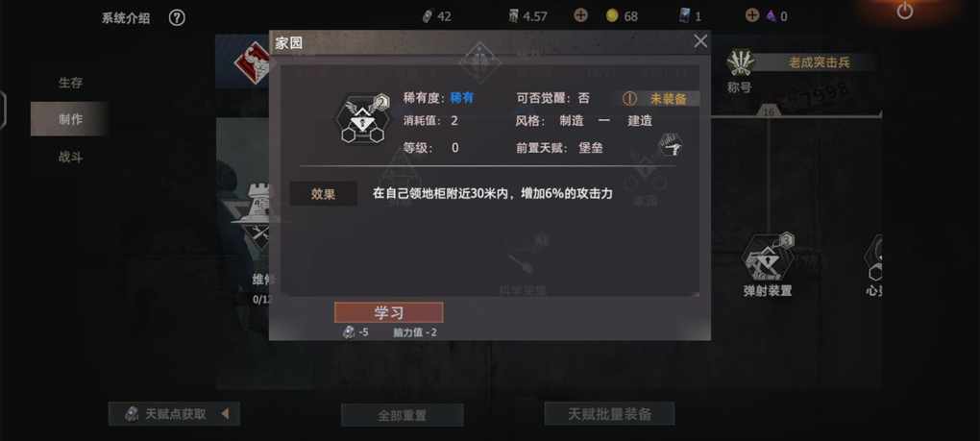Click the 学习 button

coord(389,312)
